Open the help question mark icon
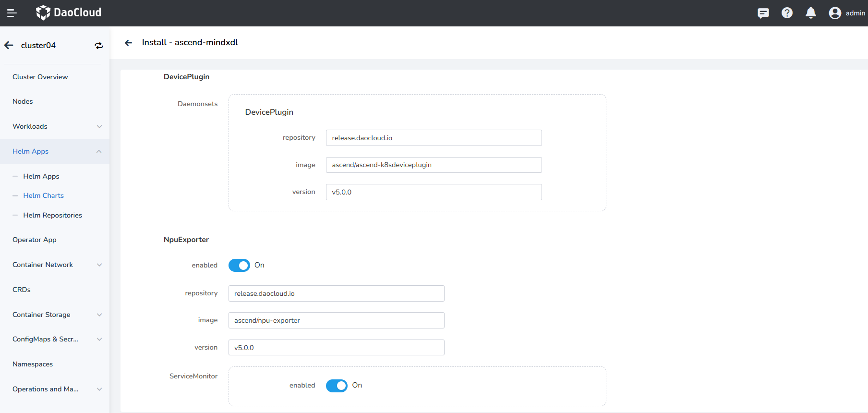 pyautogui.click(x=787, y=13)
